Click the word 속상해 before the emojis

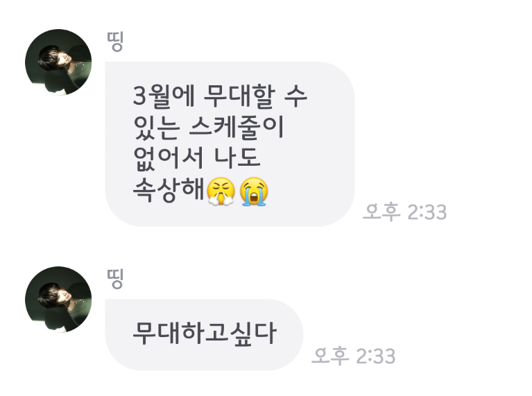tap(169, 189)
